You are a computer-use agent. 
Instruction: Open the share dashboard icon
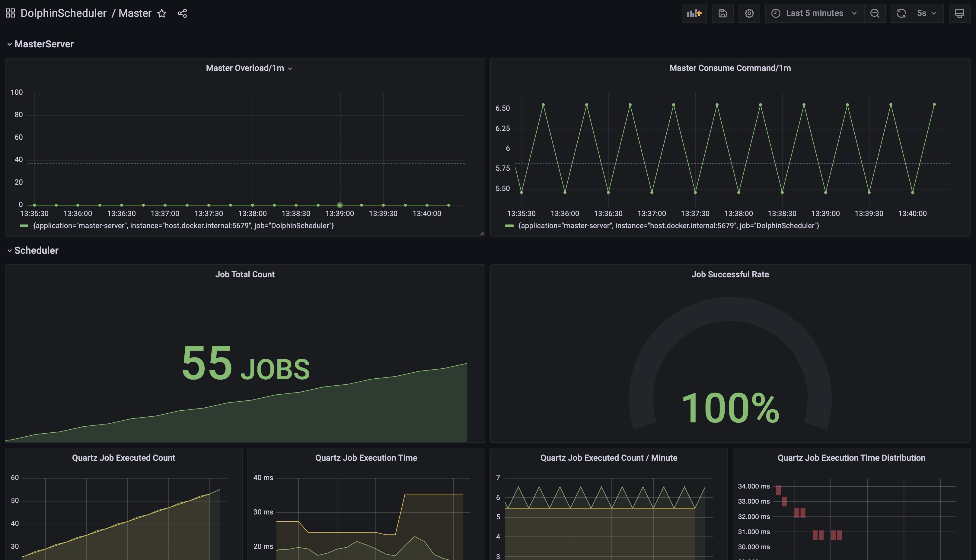[x=182, y=14]
